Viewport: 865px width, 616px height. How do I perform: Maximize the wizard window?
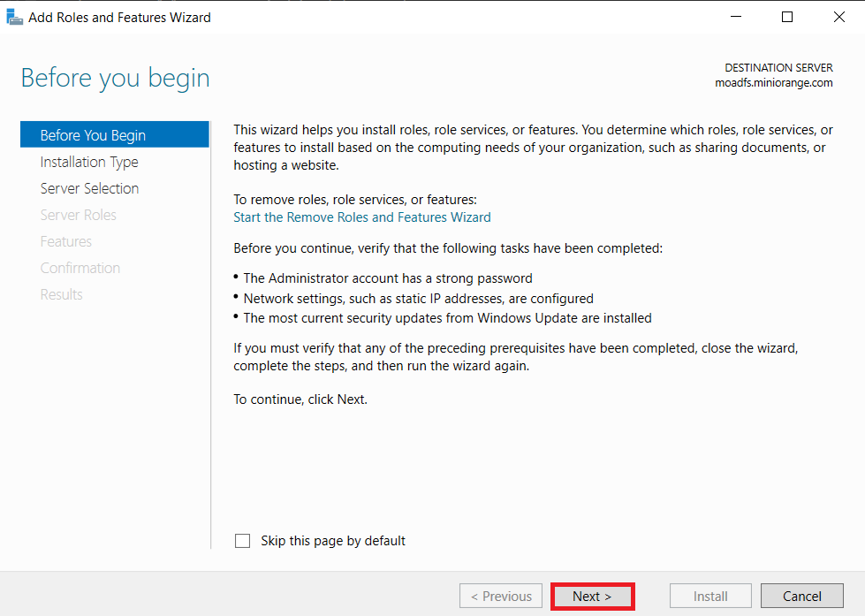pyautogui.click(x=786, y=16)
